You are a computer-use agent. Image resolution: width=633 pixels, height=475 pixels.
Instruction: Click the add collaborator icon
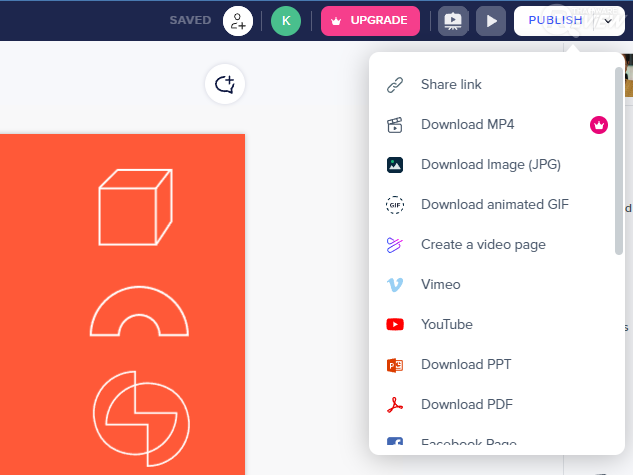pos(238,21)
